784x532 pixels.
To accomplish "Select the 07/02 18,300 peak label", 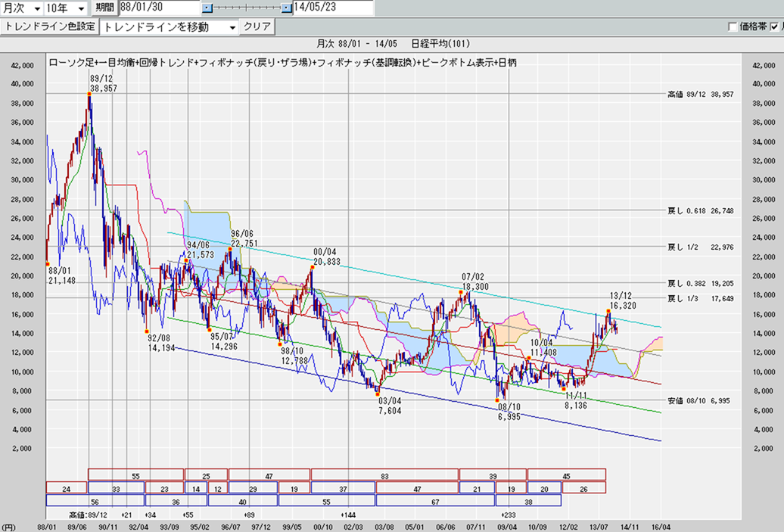I will coord(475,282).
